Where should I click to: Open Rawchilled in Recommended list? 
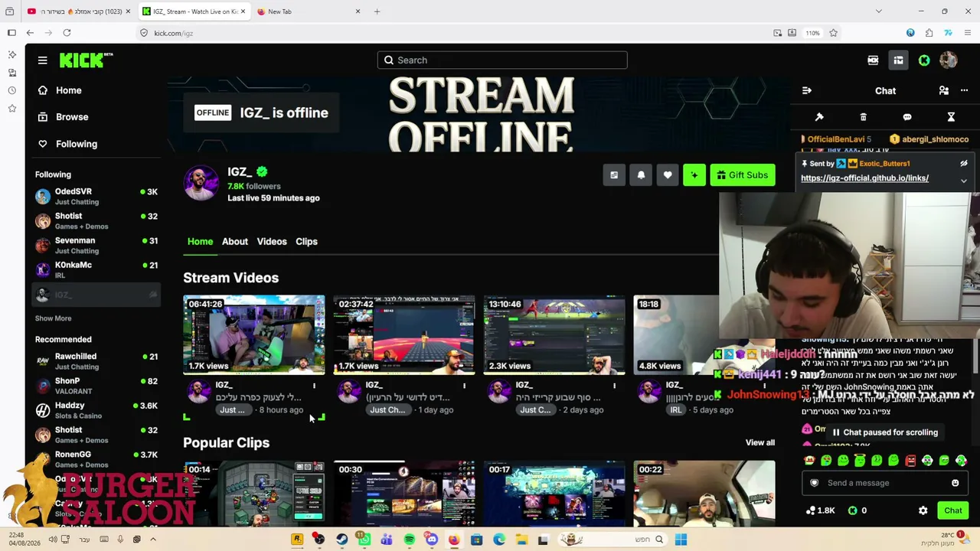point(96,361)
